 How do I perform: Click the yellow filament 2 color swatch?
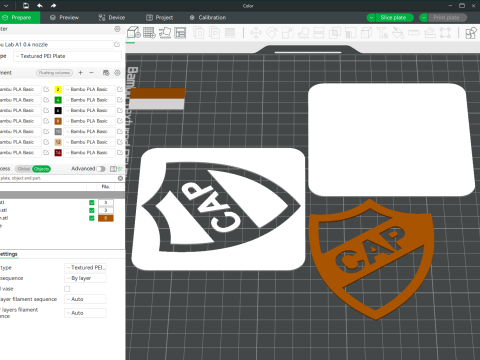pos(58,89)
